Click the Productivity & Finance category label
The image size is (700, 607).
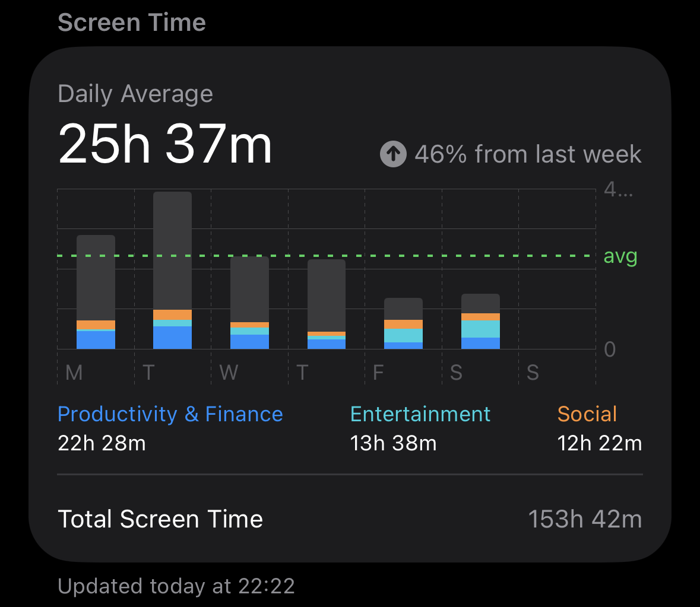coord(170,414)
